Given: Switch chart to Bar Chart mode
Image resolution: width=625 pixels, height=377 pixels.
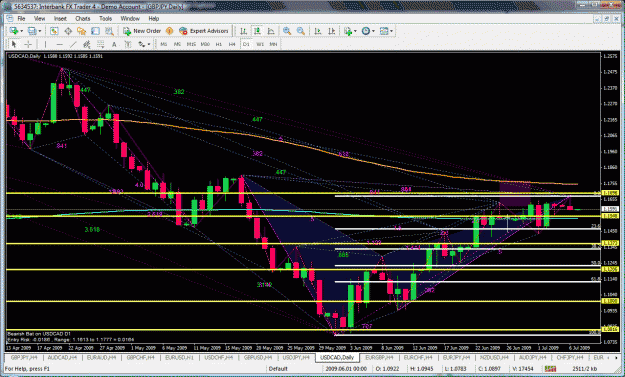Looking at the screenshot, I should click(243, 31).
